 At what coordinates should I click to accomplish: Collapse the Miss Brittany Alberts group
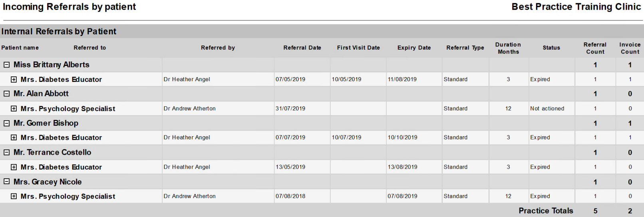tap(6, 65)
